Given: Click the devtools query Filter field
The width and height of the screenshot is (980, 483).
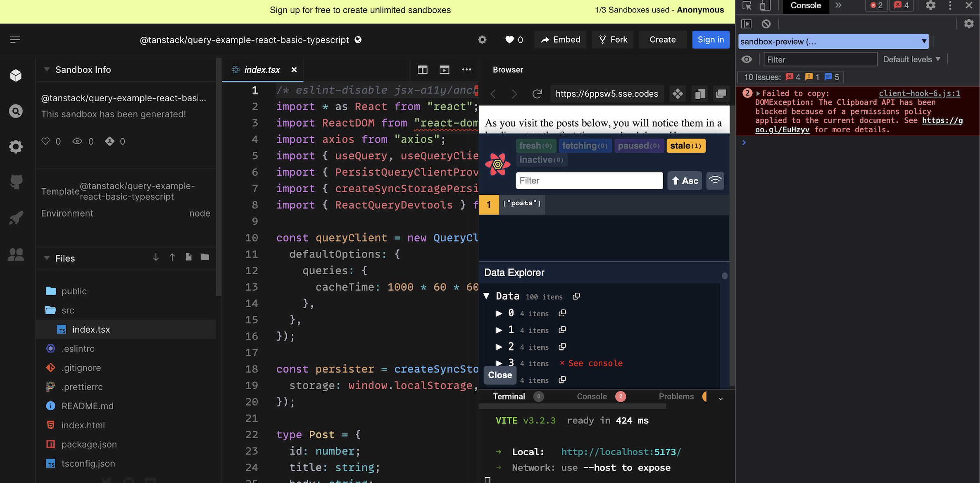Looking at the screenshot, I should coord(589,180).
